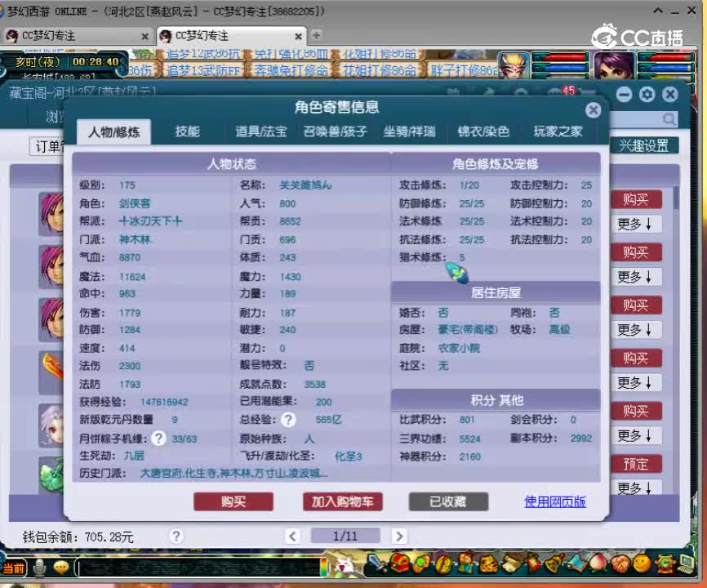Click the yellow chat bubble icon
The width and height of the screenshot is (707, 588).
(61, 568)
